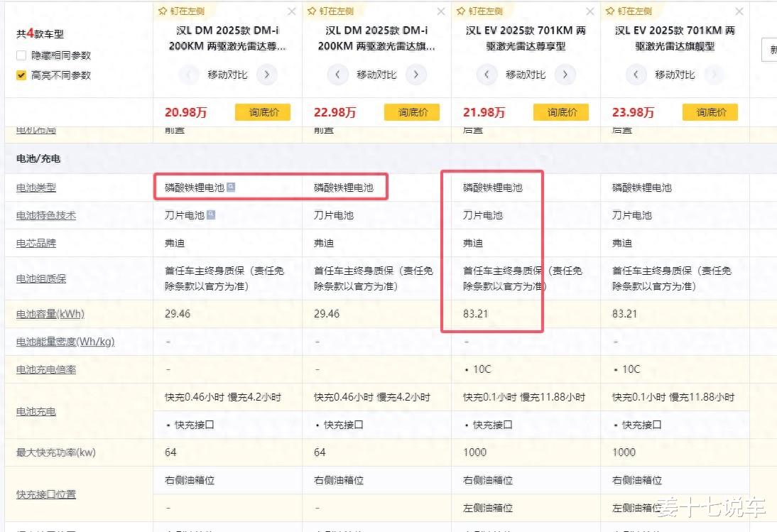
Task: Open the 电池充电倍率 parameter link
Action: pos(46,369)
